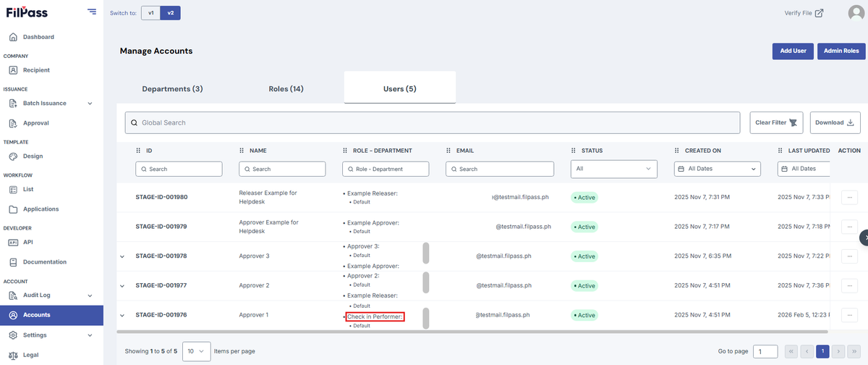
Task: Click role scrollbar in Approver 1 row
Action: pyautogui.click(x=426, y=318)
